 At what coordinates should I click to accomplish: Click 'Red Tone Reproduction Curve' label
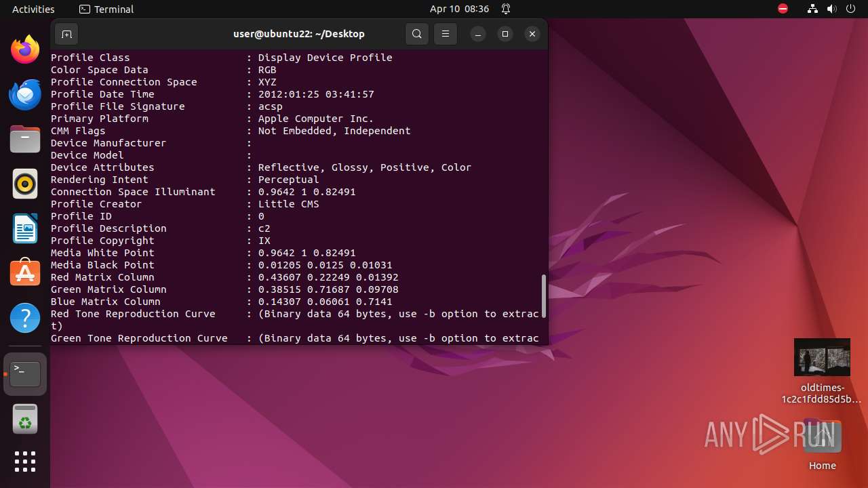pyautogui.click(x=133, y=314)
